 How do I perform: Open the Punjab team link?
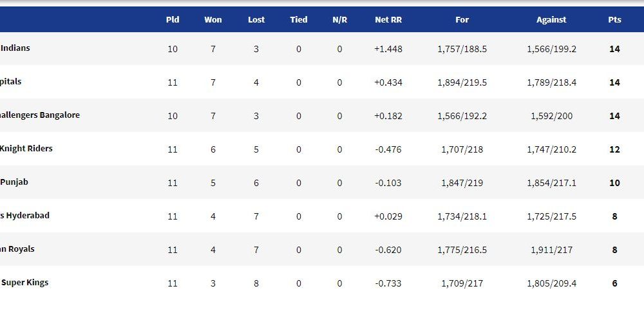pos(14,182)
